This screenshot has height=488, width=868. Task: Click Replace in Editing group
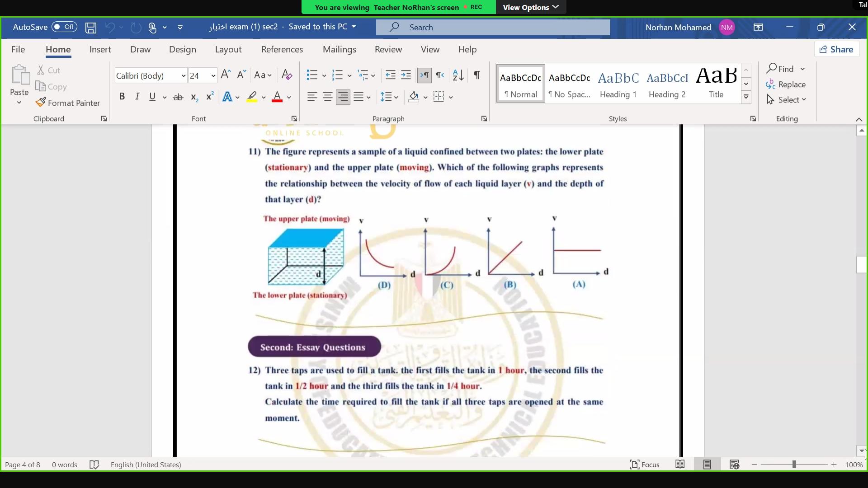coord(786,84)
